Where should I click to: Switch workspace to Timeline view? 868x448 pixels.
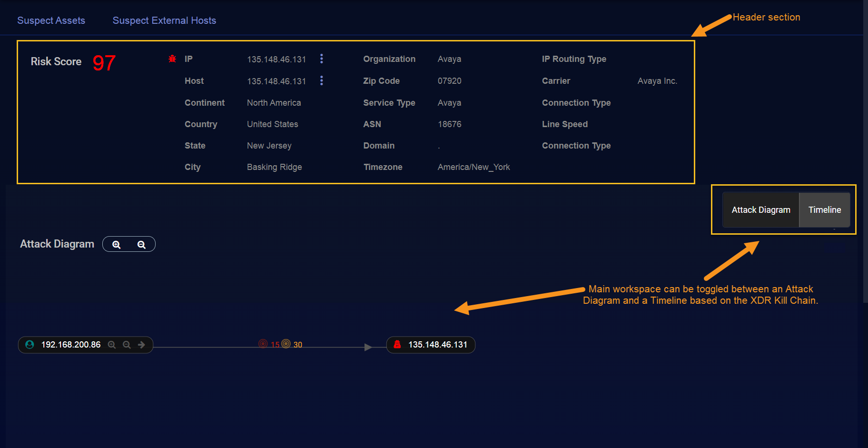(x=824, y=210)
